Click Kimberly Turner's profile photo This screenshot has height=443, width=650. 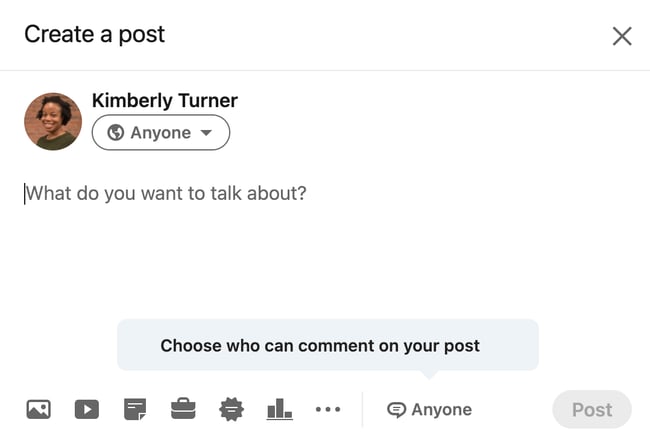53,121
